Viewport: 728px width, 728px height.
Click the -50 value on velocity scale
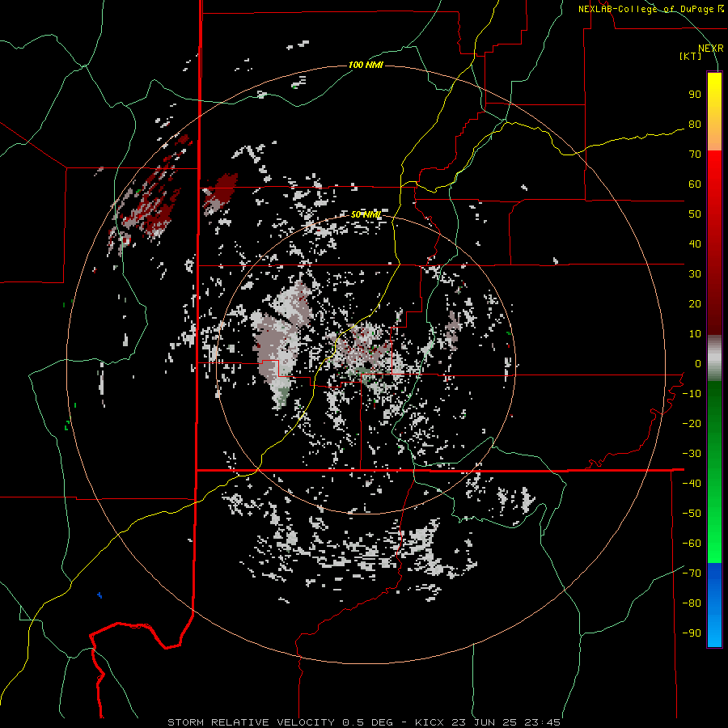692,514
